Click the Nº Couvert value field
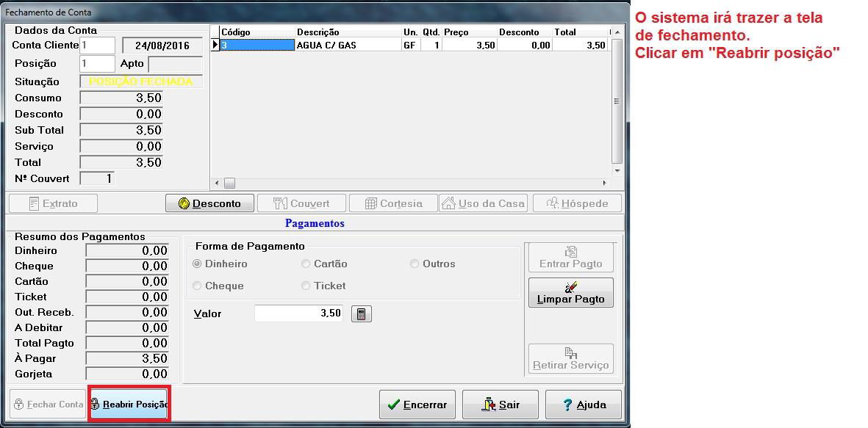 (97, 178)
